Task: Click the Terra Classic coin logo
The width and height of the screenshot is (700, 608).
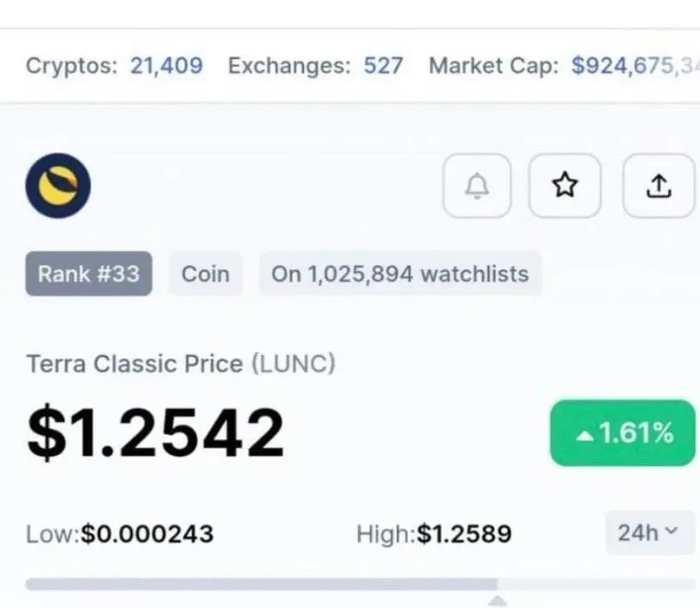Action: pos(58,186)
